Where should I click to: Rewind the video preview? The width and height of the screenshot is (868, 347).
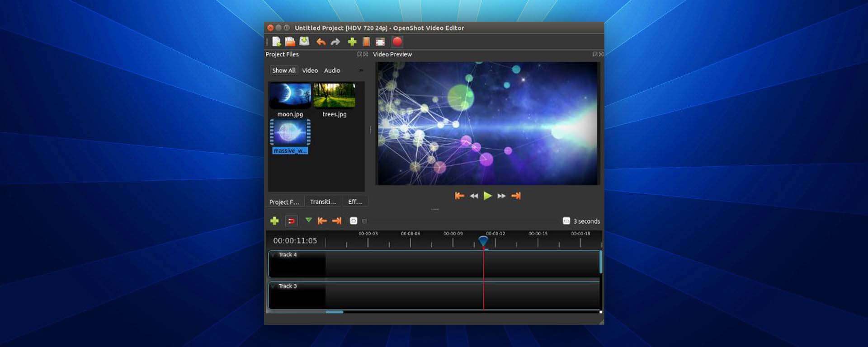(x=474, y=196)
